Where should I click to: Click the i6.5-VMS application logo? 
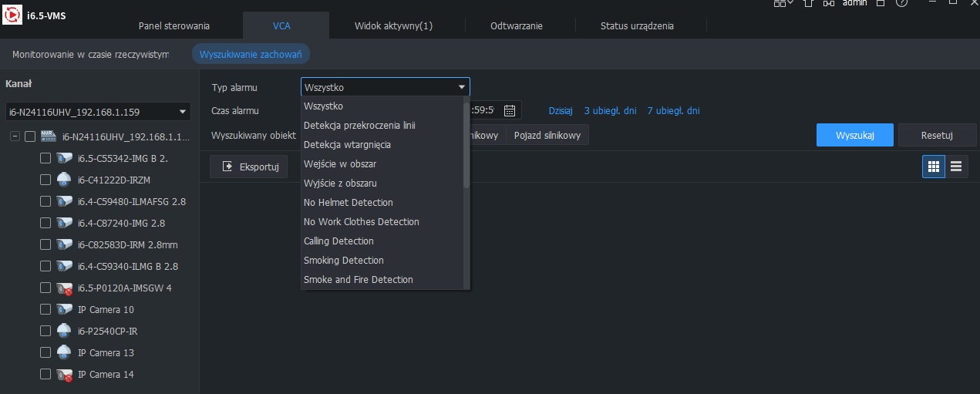(13, 16)
